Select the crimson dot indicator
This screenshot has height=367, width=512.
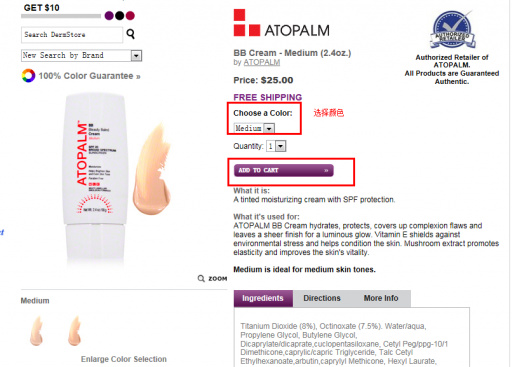pyautogui.click(x=130, y=15)
